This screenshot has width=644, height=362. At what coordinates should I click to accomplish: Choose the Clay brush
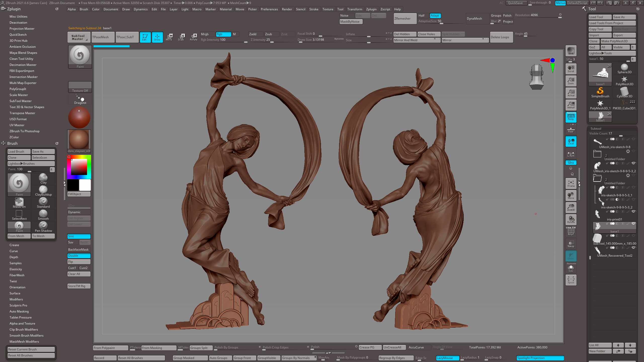43,178
